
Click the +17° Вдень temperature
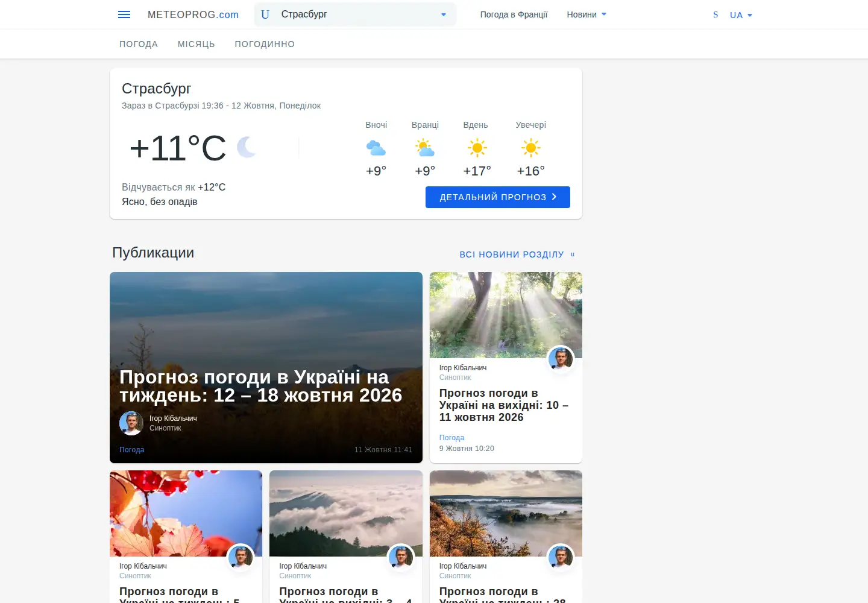pos(477,171)
